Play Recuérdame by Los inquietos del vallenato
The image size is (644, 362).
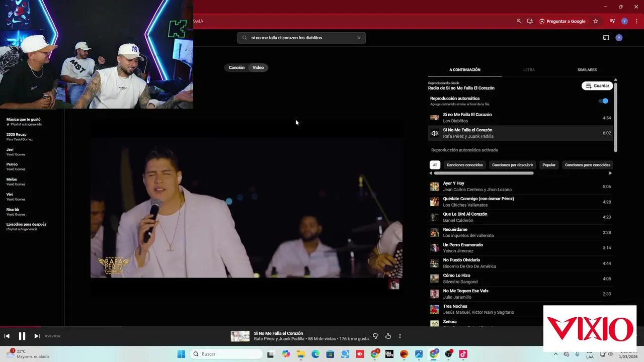521,232
